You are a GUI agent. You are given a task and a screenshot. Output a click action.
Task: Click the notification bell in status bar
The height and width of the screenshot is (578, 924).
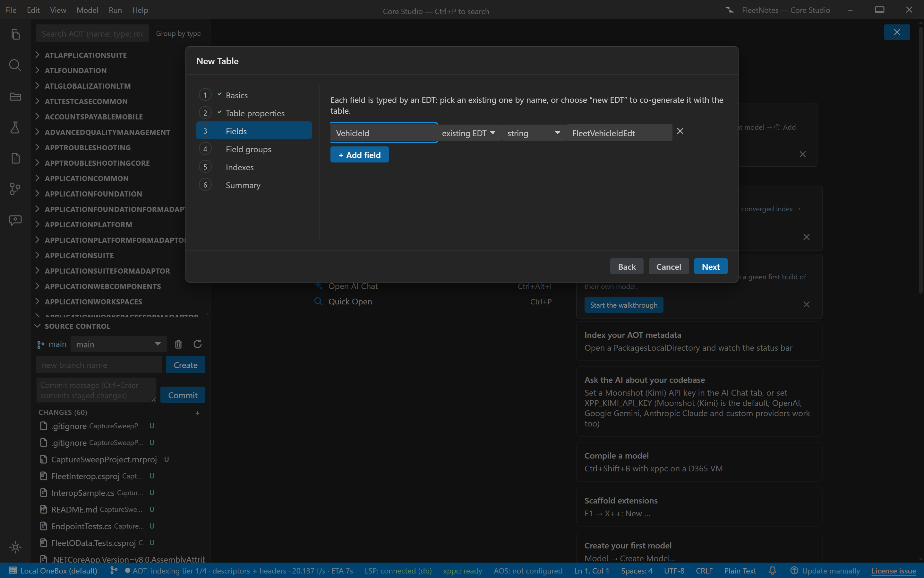(x=773, y=570)
